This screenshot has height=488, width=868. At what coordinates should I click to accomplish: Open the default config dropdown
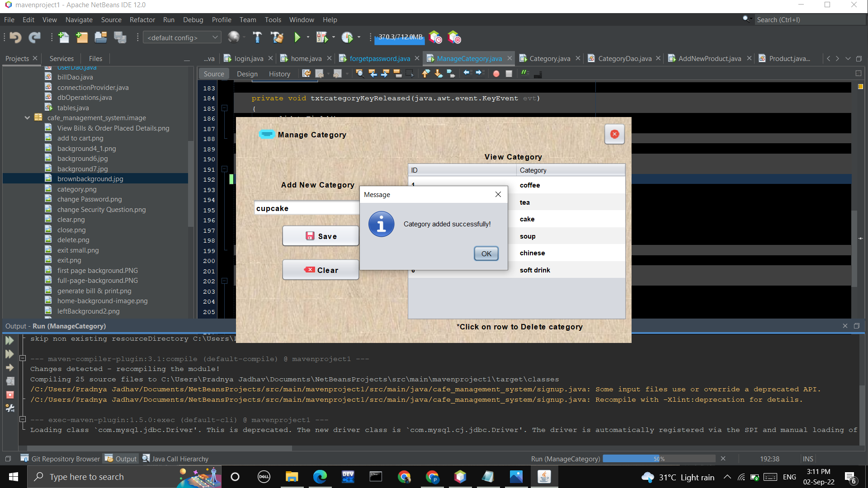coord(182,38)
